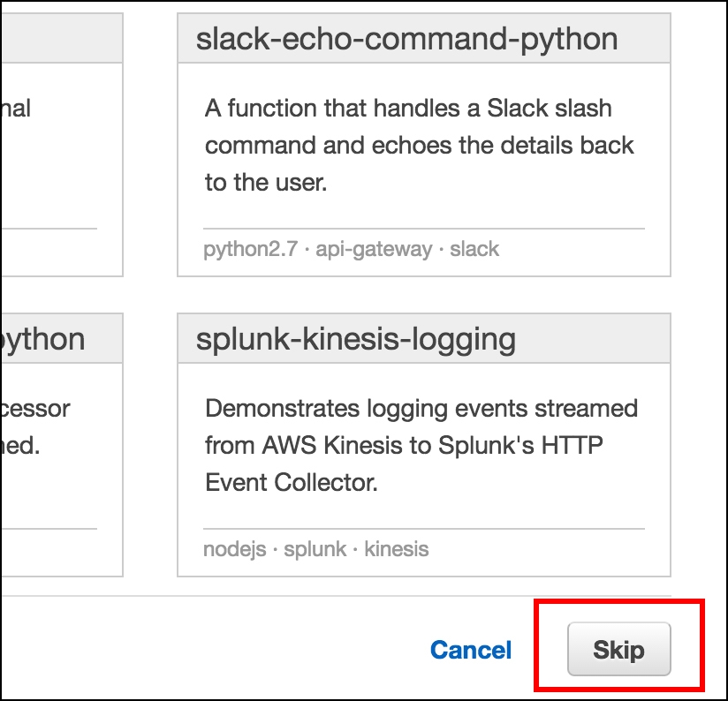
Task: Click the api-gateway tag
Action: tap(374, 249)
